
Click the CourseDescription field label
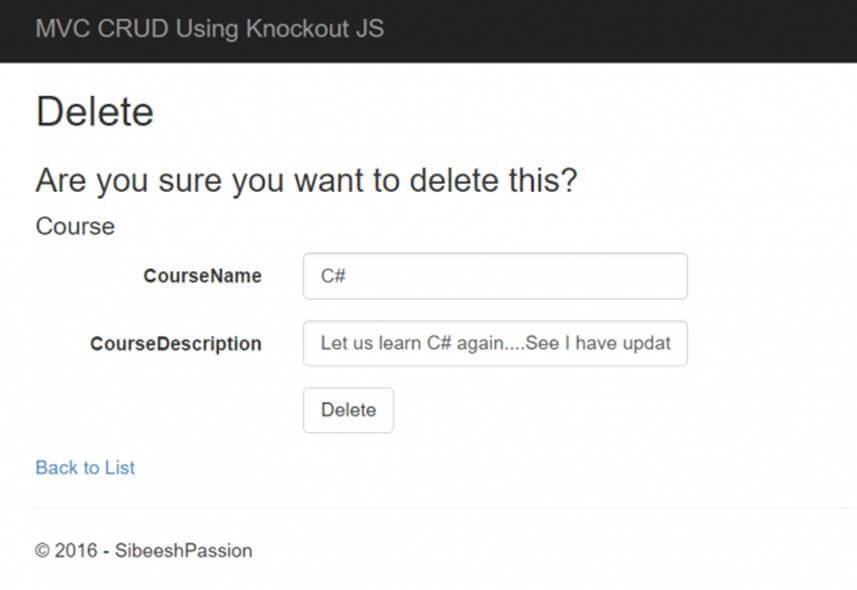[x=175, y=343]
